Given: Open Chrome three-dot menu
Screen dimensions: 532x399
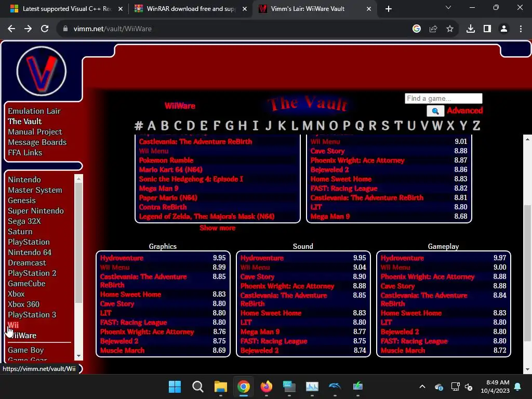Looking at the screenshot, I should click(x=521, y=29).
